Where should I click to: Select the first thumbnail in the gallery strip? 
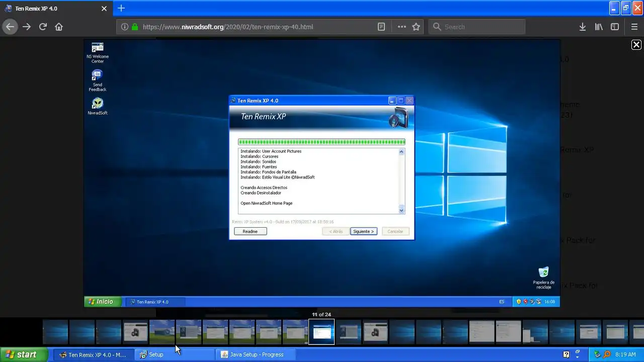click(x=55, y=332)
